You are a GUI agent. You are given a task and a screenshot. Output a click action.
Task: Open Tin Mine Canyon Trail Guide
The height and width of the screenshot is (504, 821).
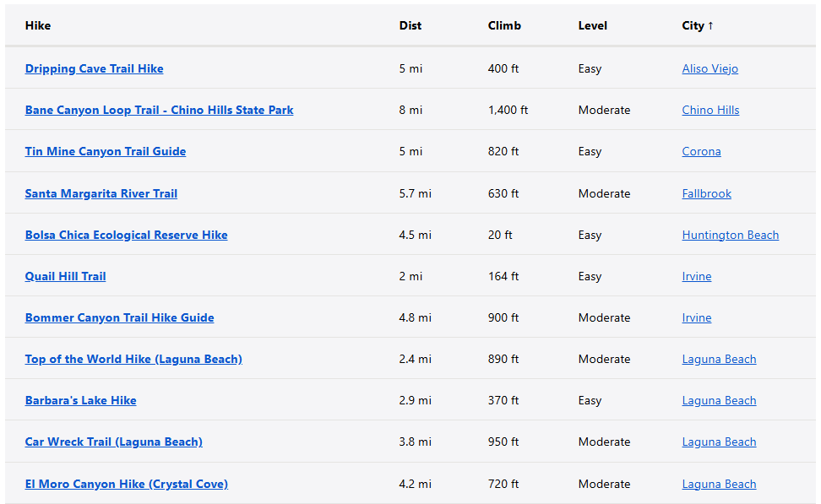pos(106,152)
